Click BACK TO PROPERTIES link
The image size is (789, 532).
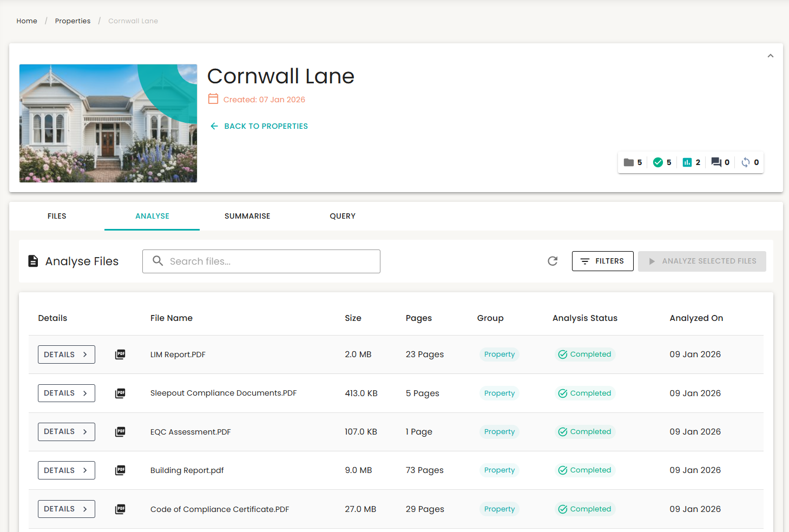tap(258, 126)
